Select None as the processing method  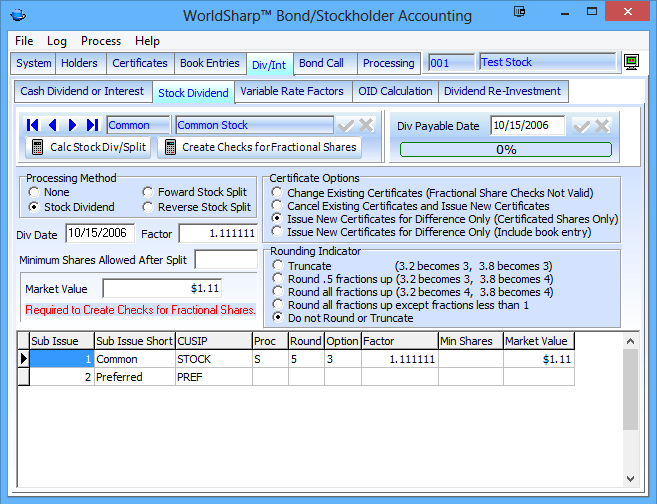point(35,192)
